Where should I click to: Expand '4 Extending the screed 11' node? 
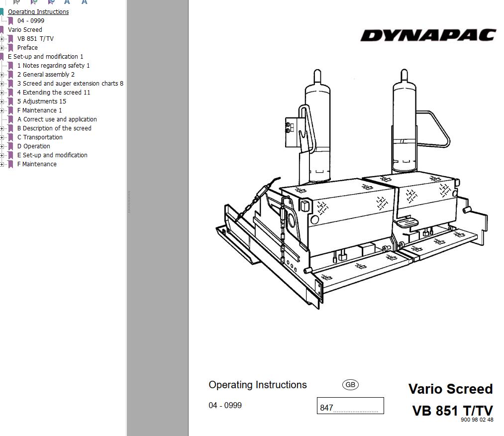click(2, 93)
